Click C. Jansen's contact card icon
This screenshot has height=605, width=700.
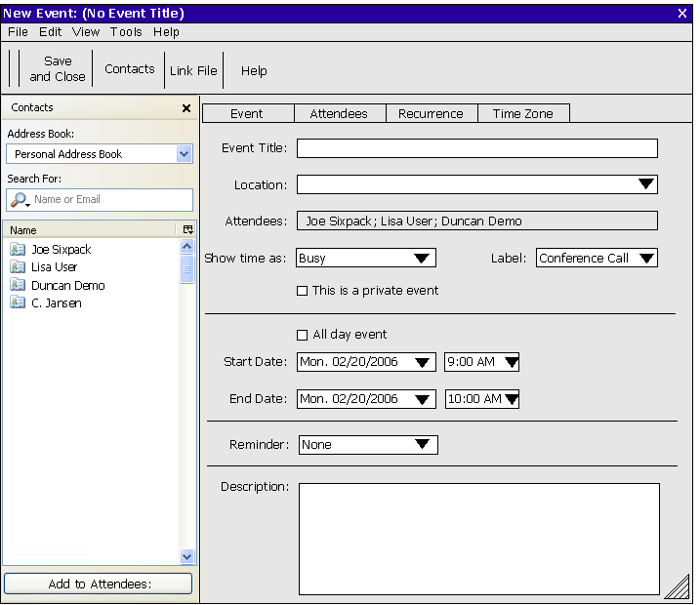(x=17, y=303)
